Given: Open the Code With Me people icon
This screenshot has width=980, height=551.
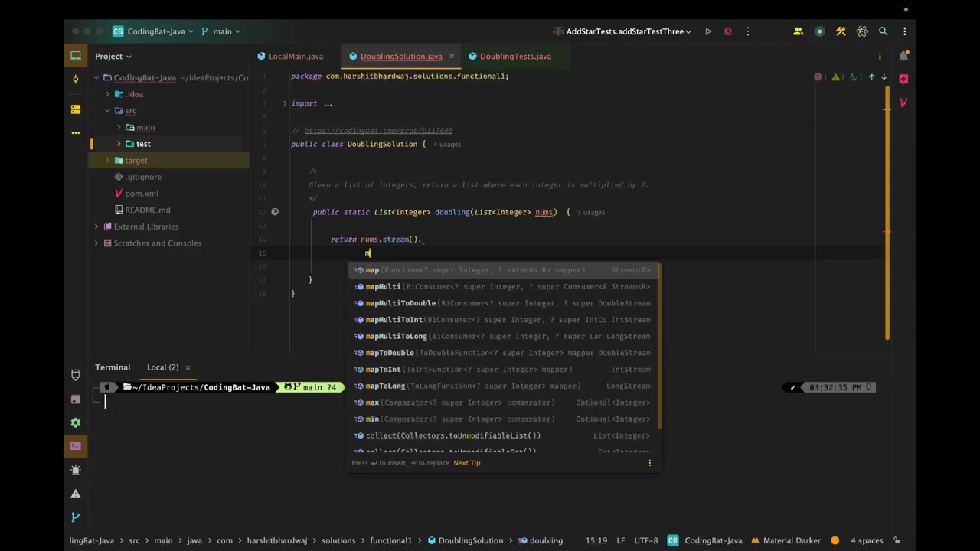Looking at the screenshot, I should [x=798, y=31].
